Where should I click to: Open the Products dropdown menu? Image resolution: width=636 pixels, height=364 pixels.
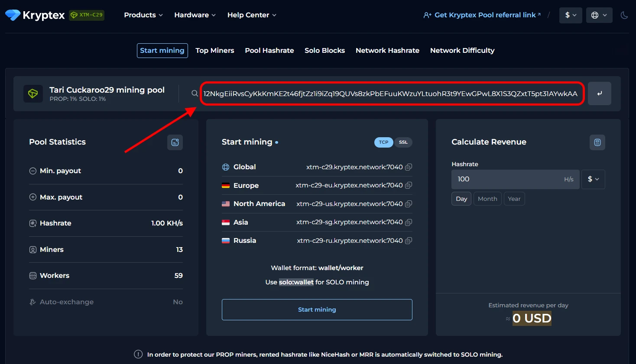coord(143,15)
